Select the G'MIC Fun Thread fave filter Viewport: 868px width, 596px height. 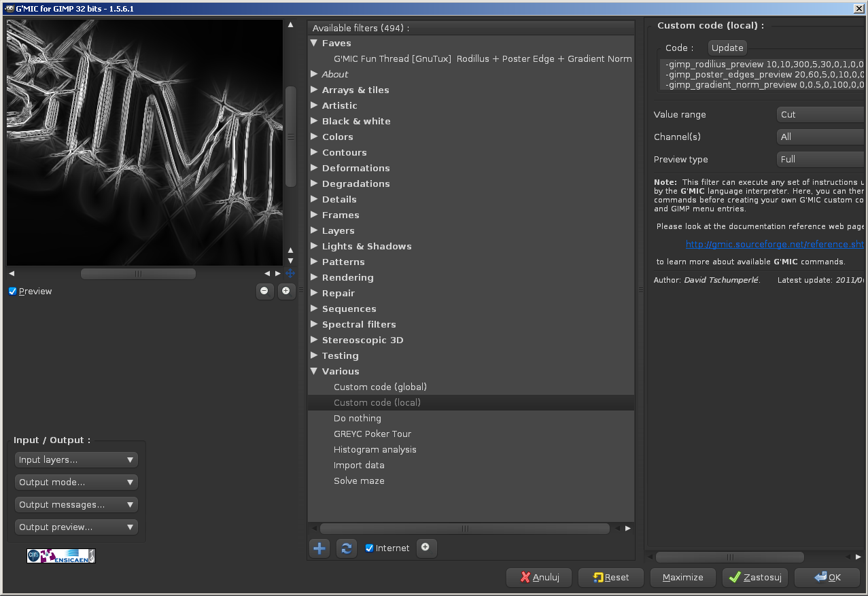point(483,58)
